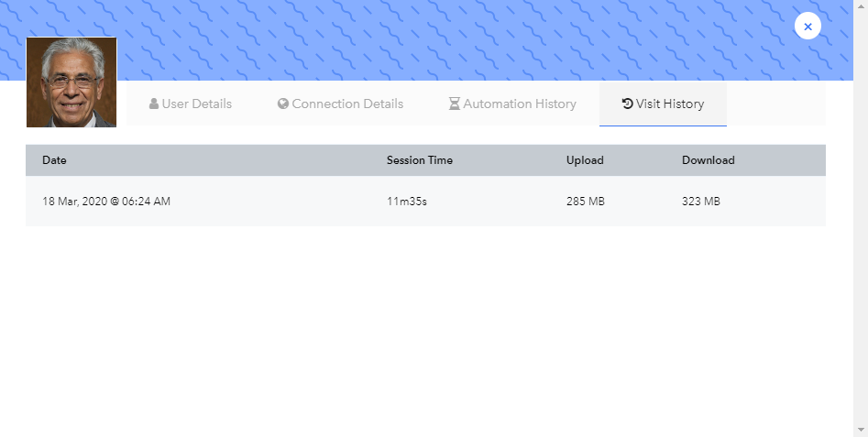
Task: Click the history clock icon beside Visit History
Action: 627,104
